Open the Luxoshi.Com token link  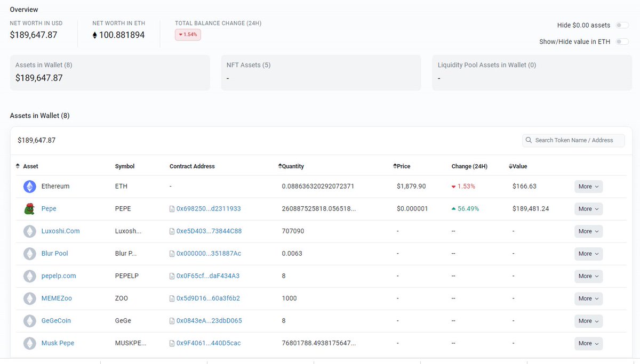pyautogui.click(x=61, y=231)
